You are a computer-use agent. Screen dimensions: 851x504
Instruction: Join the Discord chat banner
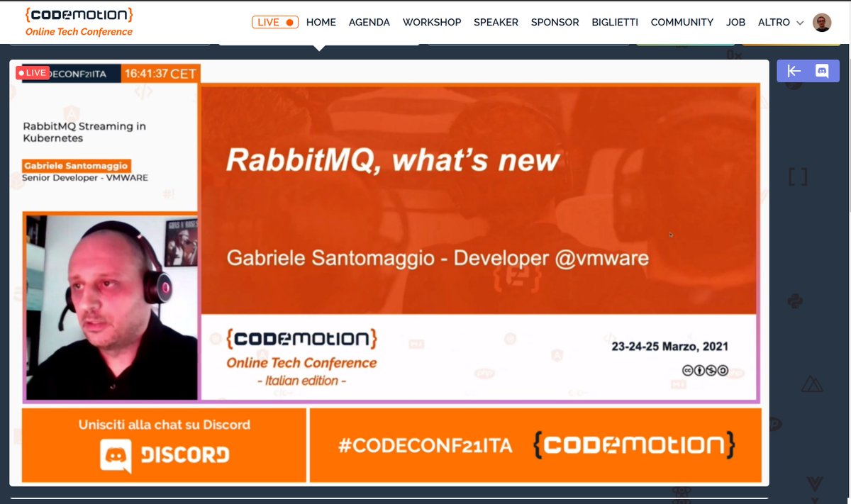165,444
